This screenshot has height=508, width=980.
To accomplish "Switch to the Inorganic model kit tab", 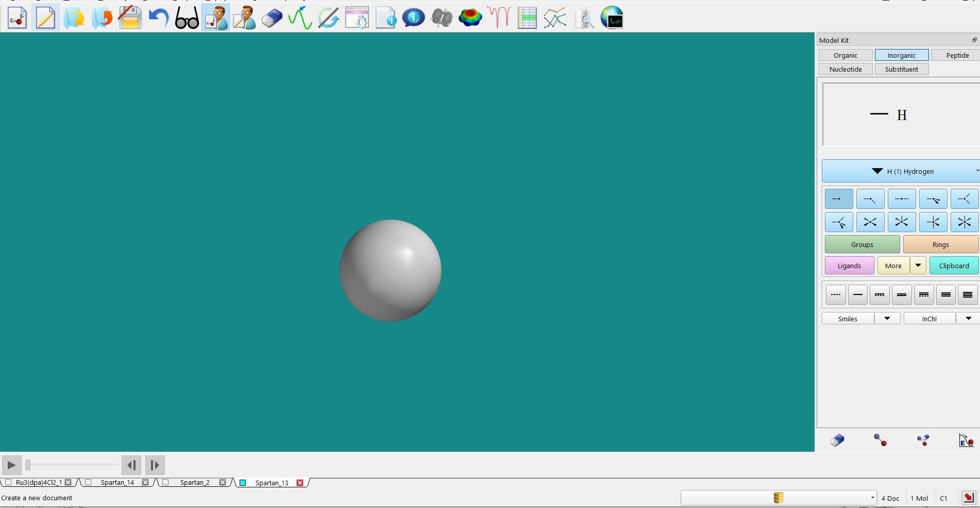I will pos(902,55).
